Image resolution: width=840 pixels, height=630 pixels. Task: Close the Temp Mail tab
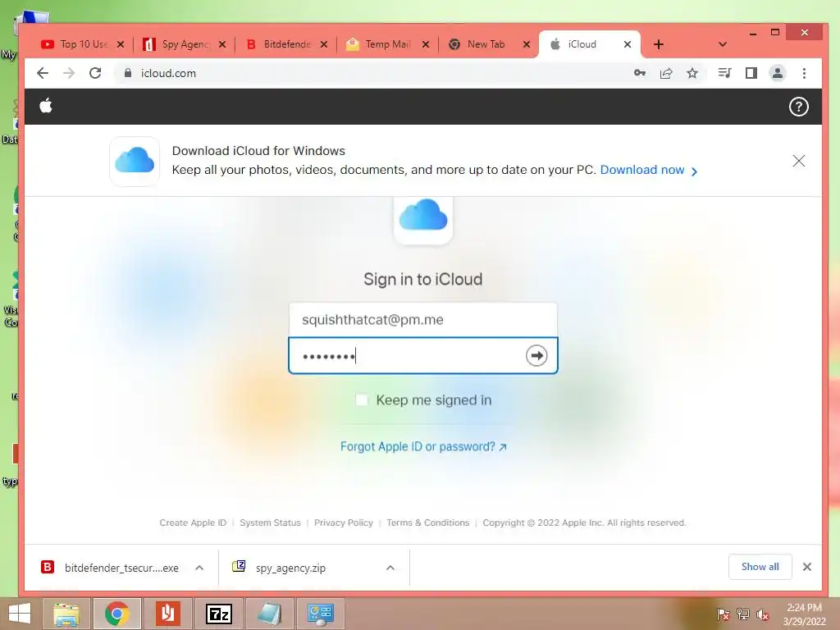tap(426, 44)
